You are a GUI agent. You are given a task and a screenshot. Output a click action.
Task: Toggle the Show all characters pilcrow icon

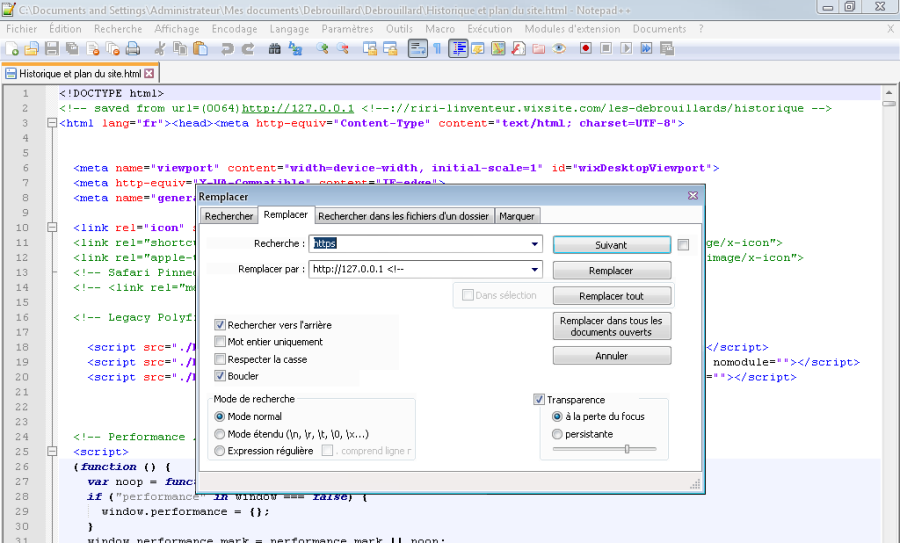pos(437,49)
